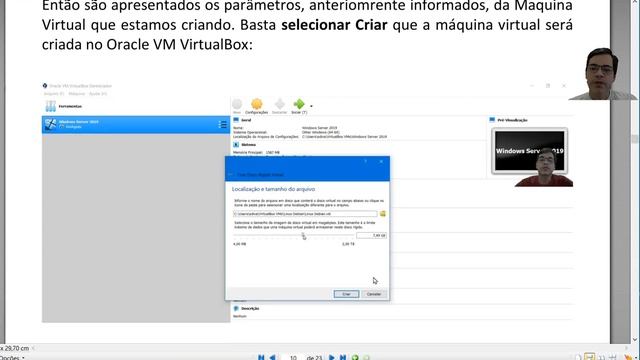Click the VirtualBox logo in title bar
The image size is (640, 360).
[45, 86]
